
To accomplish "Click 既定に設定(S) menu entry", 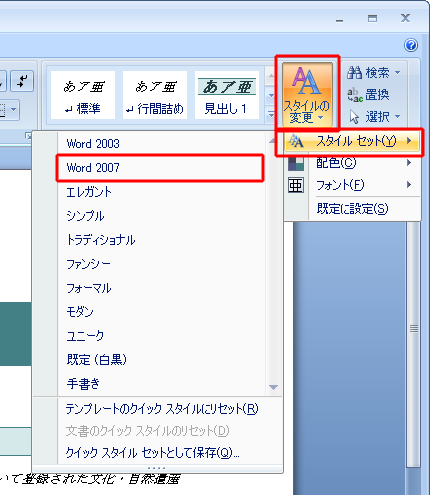I will click(x=353, y=209).
